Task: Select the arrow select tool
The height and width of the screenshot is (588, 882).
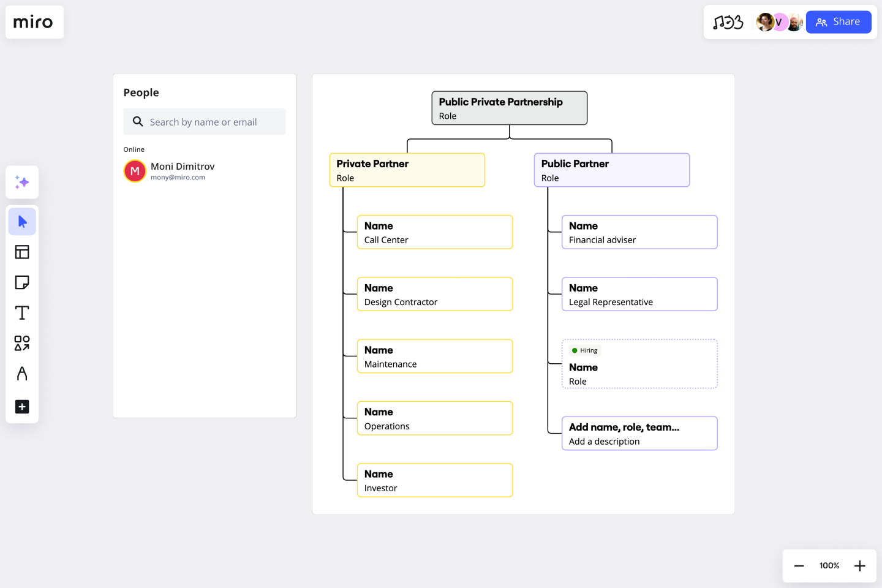Action: [22, 221]
